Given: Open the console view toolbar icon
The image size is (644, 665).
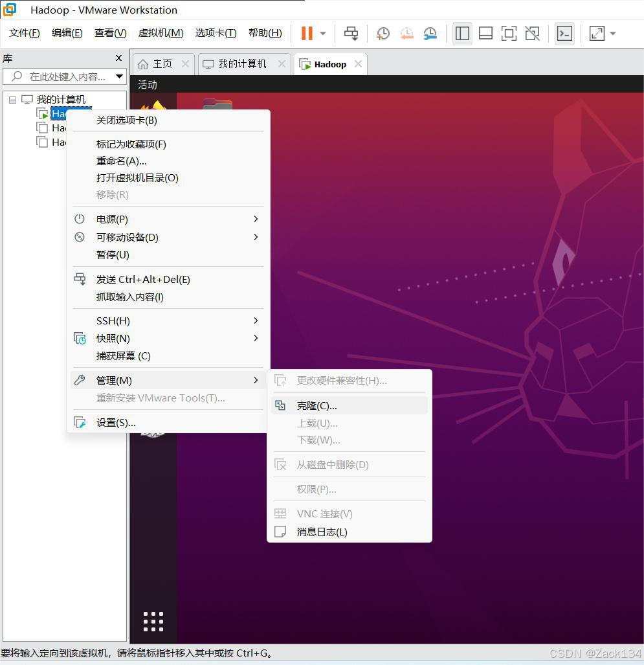Looking at the screenshot, I should 564,33.
